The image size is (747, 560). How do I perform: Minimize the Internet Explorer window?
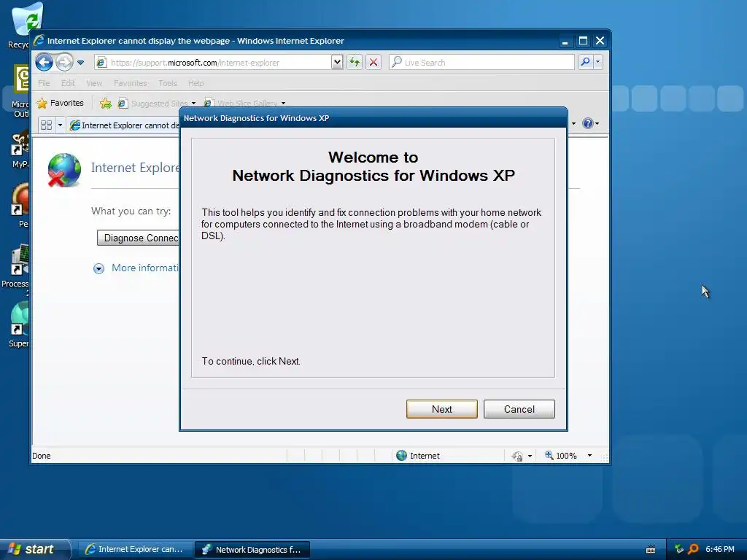click(x=565, y=41)
